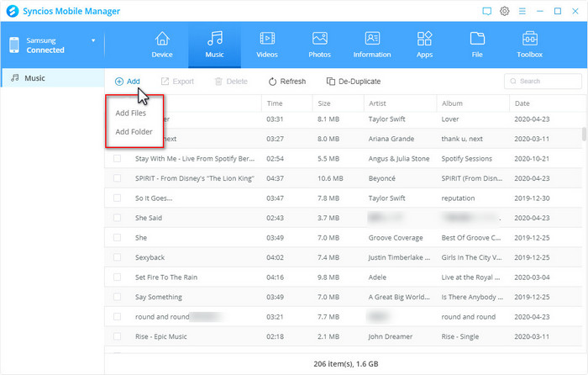Tick checkbox for Stay With Me song
The height and width of the screenshot is (375, 588).
click(x=118, y=158)
